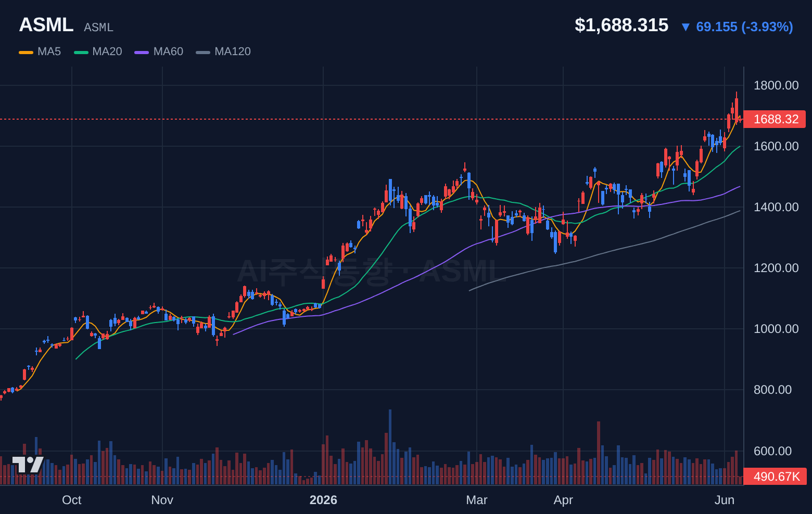Click the MA20 green legend swatch
The width and height of the screenshot is (812, 514).
(x=81, y=52)
